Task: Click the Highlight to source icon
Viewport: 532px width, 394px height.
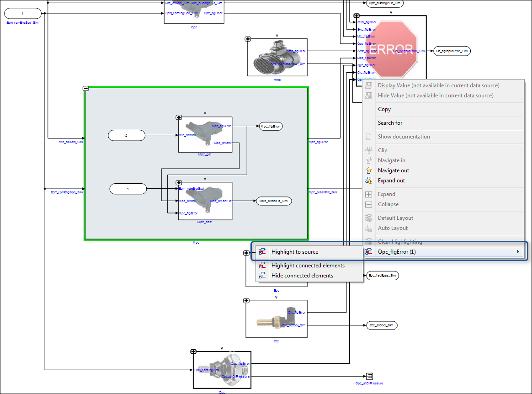Action: tap(262, 252)
